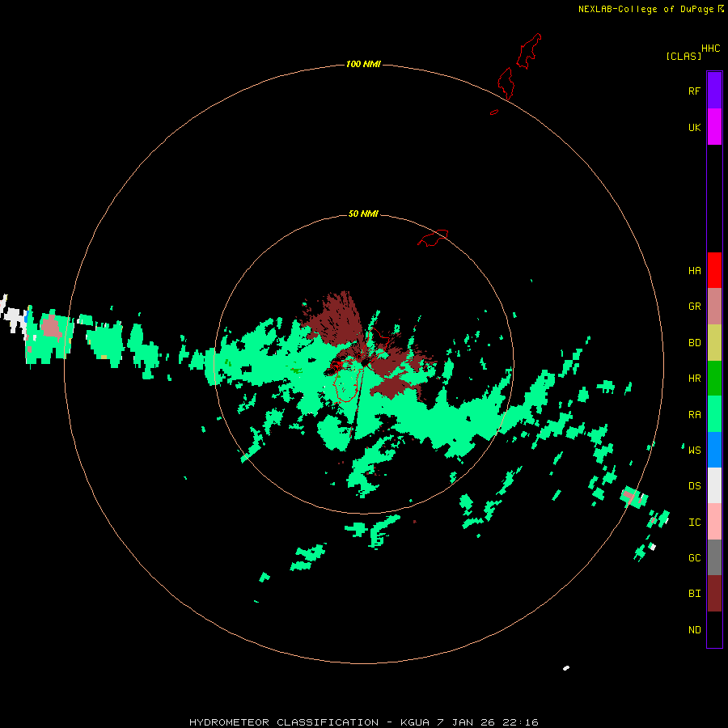Click the WS legend label
Image resolution: width=728 pixels, height=728 pixels.
pyautogui.click(x=694, y=450)
